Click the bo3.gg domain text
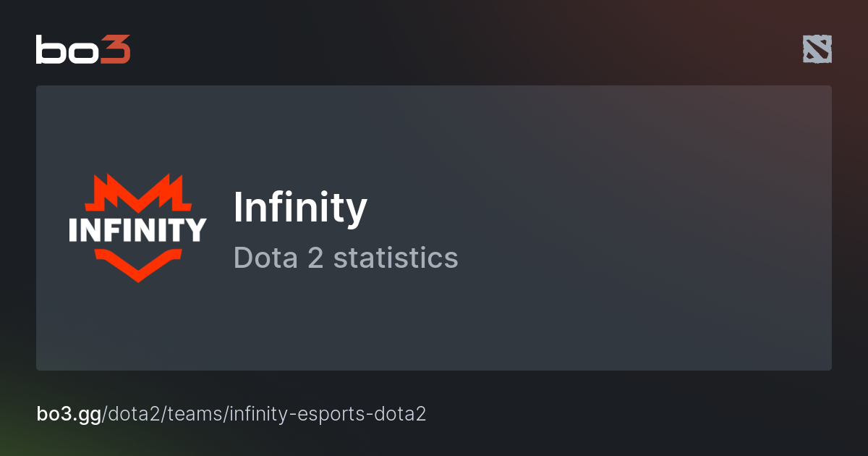Image resolution: width=868 pixels, height=456 pixels. click(69, 414)
